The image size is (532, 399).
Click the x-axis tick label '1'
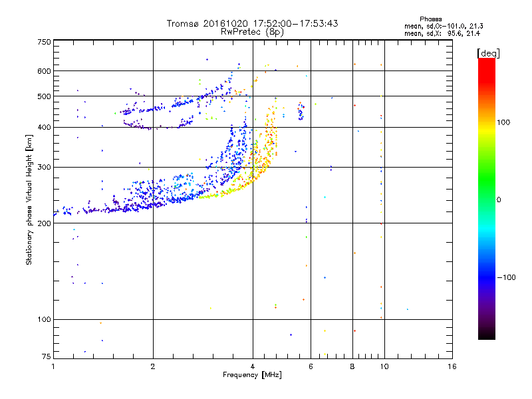pos(53,366)
